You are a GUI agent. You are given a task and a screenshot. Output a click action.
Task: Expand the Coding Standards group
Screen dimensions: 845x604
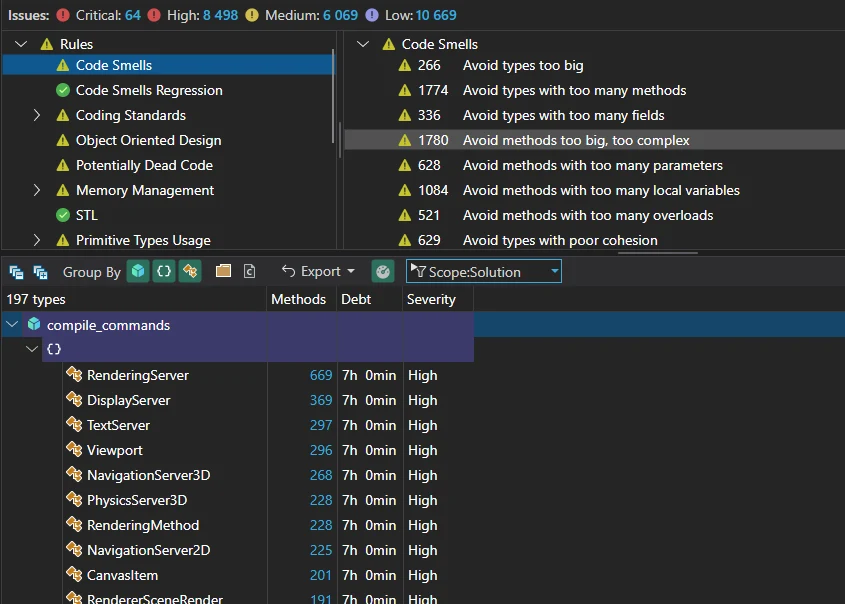click(37, 115)
